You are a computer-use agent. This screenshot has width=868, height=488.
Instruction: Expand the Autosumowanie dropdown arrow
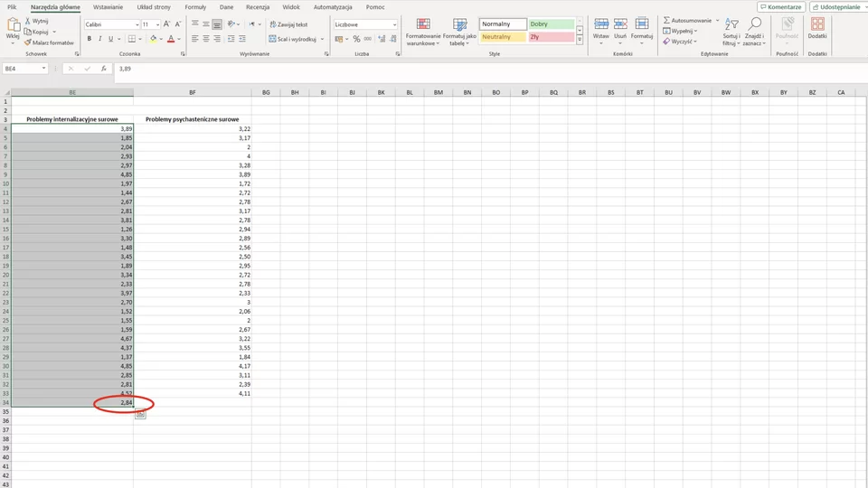(717, 21)
